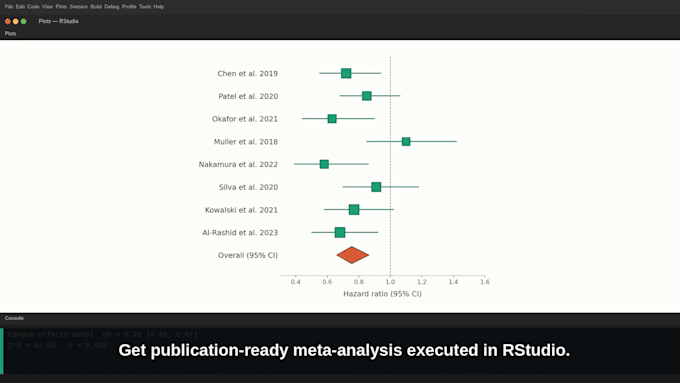Image resolution: width=680 pixels, height=383 pixels.
Task: Click the 'Chen et al. 2019' study label
Action: pyautogui.click(x=248, y=74)
